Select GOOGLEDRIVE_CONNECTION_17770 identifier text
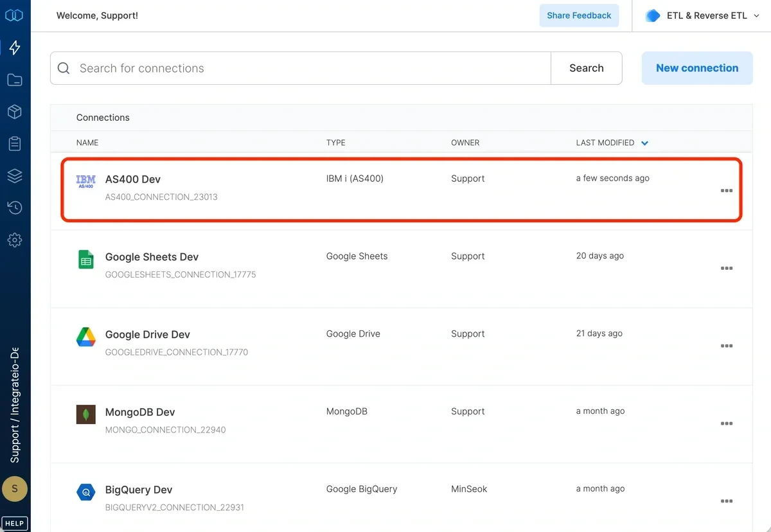Image resolution: width=771 pixels, height=532 pixels. (177, 352)
